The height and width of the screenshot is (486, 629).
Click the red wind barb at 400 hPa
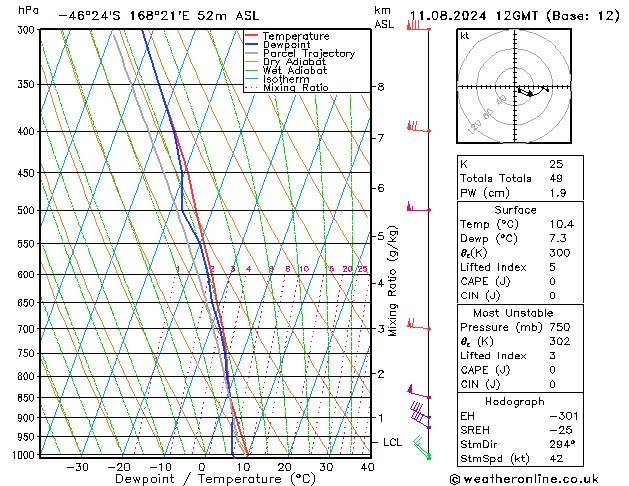pyautogui.click(x=419, y=126)
